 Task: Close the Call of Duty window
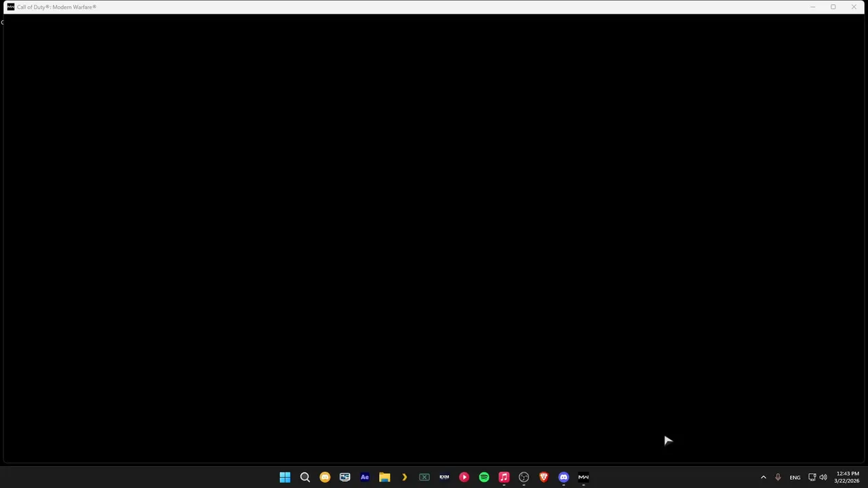pyautogui.click(x=854, y=7)
